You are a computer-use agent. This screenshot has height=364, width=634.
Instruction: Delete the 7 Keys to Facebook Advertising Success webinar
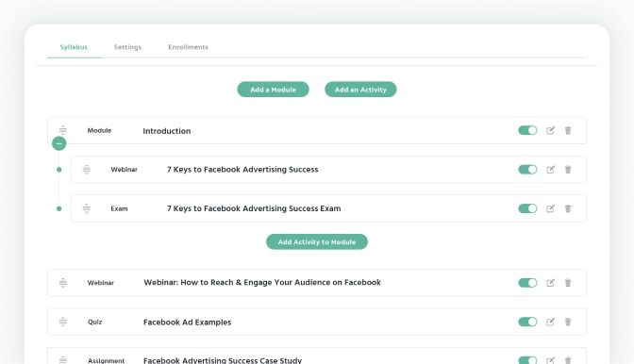[x=568, y=170]
